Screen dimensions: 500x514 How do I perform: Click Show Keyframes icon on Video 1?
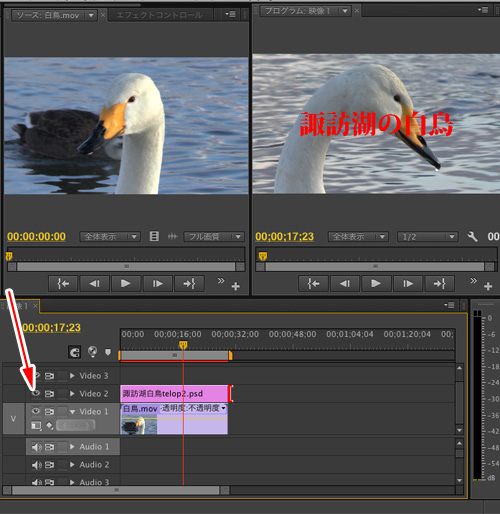(x=50, y=426)
